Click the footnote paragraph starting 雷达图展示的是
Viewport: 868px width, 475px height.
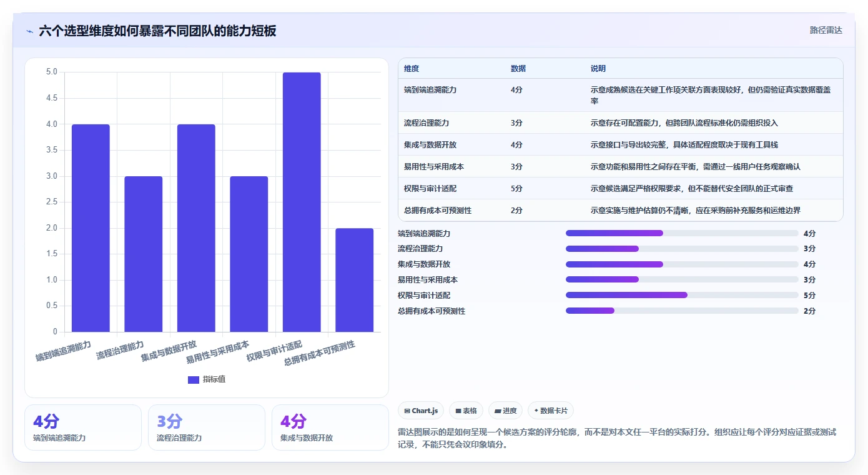click(617, 438)
